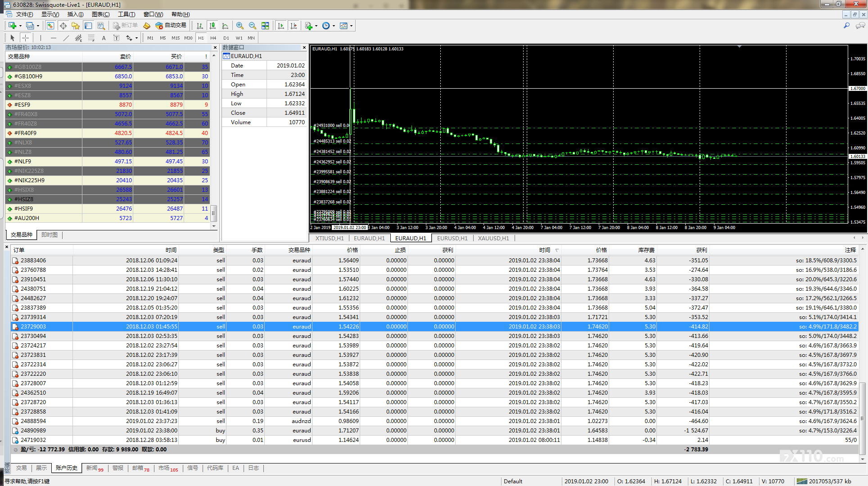Click the 新订单 new order button

(x=125, y=26)
